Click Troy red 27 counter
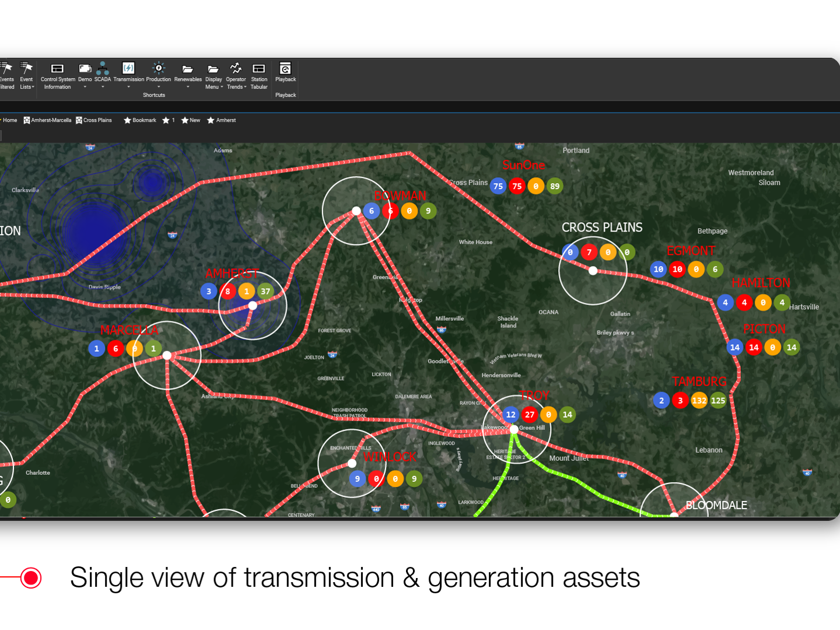 tap(530, 414)
